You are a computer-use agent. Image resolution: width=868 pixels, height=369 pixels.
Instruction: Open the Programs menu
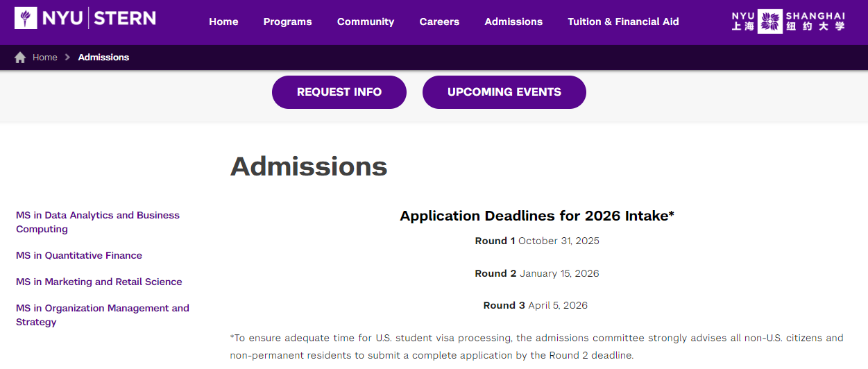[287, 22]
